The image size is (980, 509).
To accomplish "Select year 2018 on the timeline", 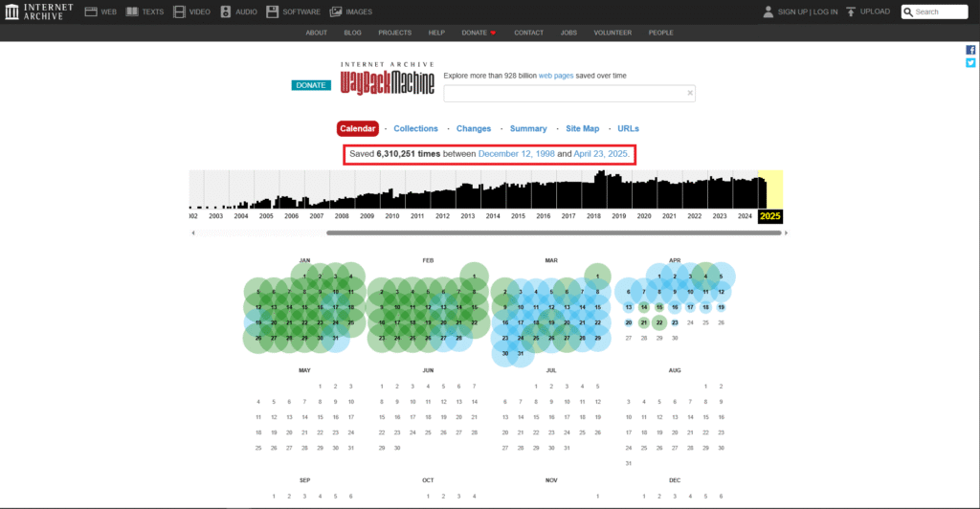I will 593,216.
